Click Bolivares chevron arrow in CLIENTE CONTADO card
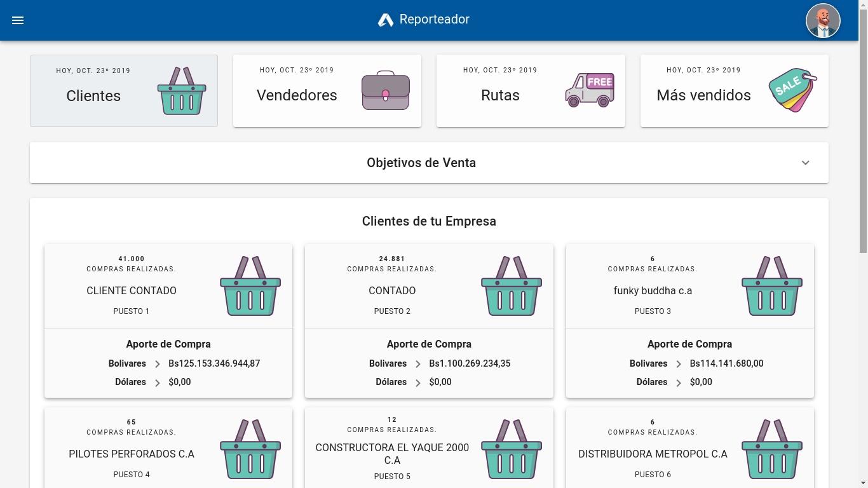This screenshot has width=868, height=488. [x=158, y=364]
